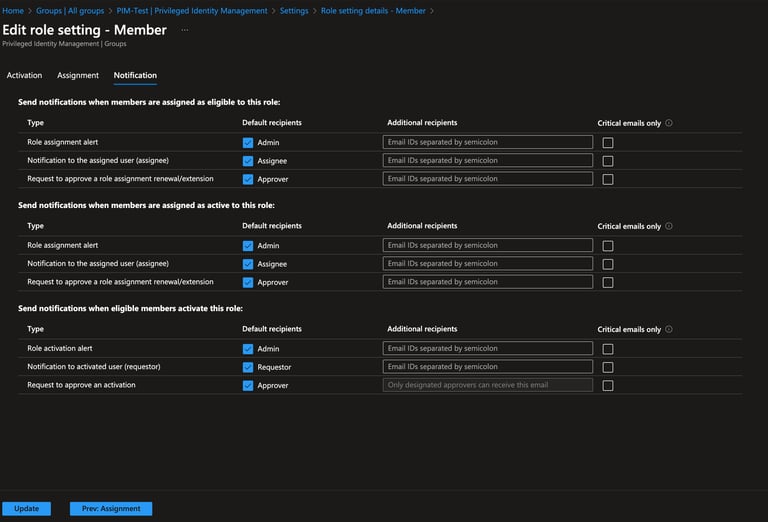This screenshot has width=768, height=522.
Task: Uncheck Admin recipient for eligible Role assignment alert
Action: coord(248,142)
